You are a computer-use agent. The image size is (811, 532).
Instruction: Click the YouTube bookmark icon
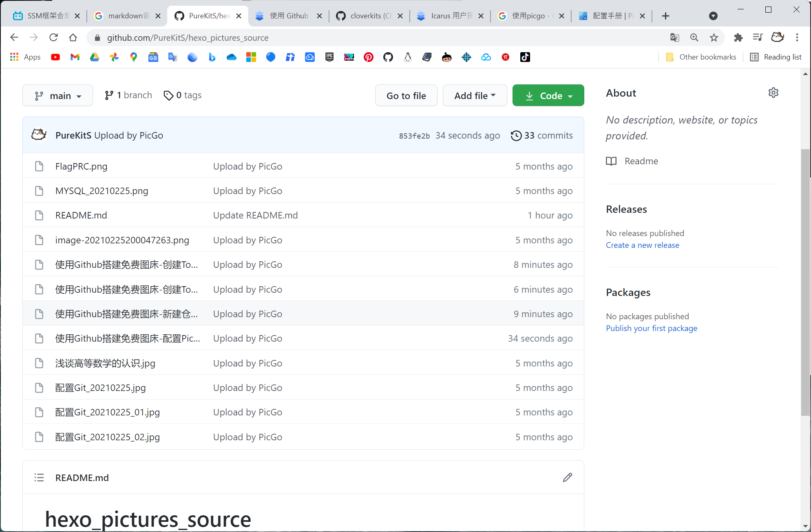tap(55, 57)
